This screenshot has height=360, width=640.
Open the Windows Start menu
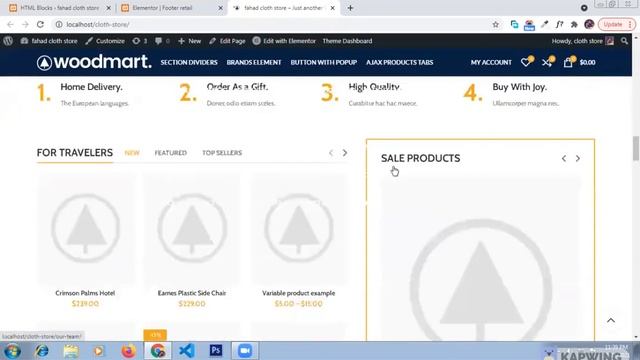click(12, 351)
